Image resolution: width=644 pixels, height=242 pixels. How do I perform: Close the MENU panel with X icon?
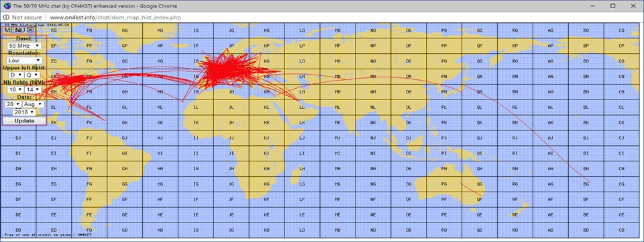pos(30,30)
